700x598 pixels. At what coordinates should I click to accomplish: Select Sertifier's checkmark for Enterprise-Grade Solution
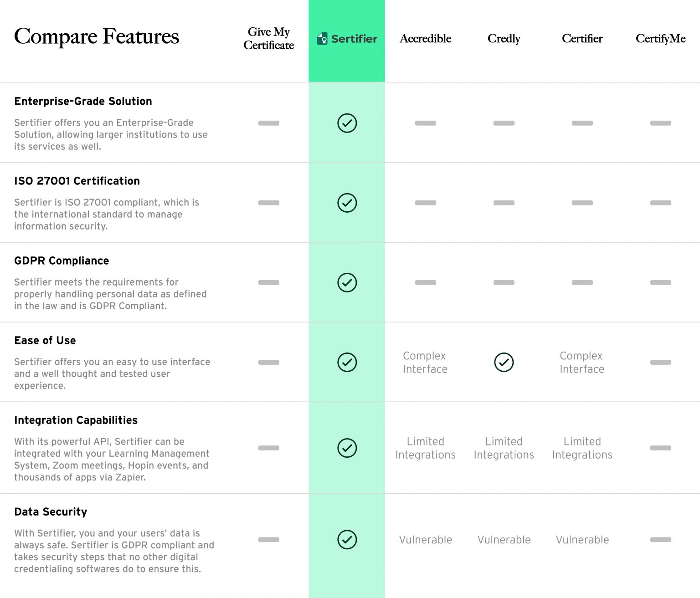(347, 123)
